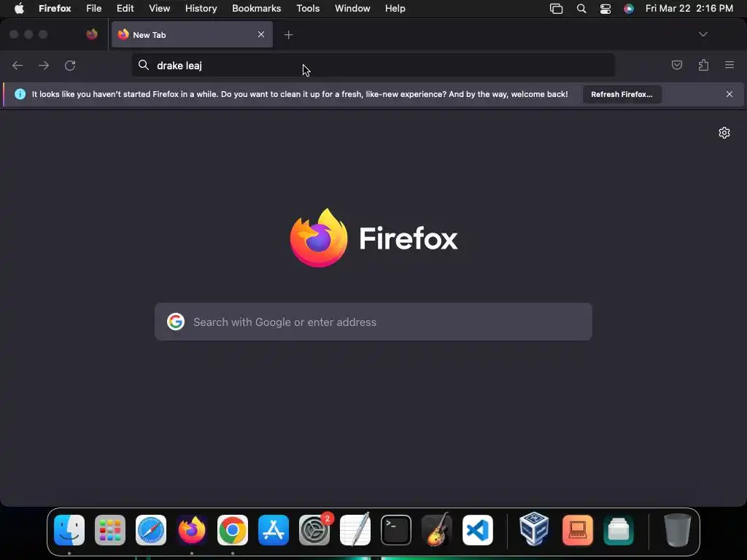Click the address bar containing drake leaj
Viewport: 747px width, 560px height.
(373, 65)
